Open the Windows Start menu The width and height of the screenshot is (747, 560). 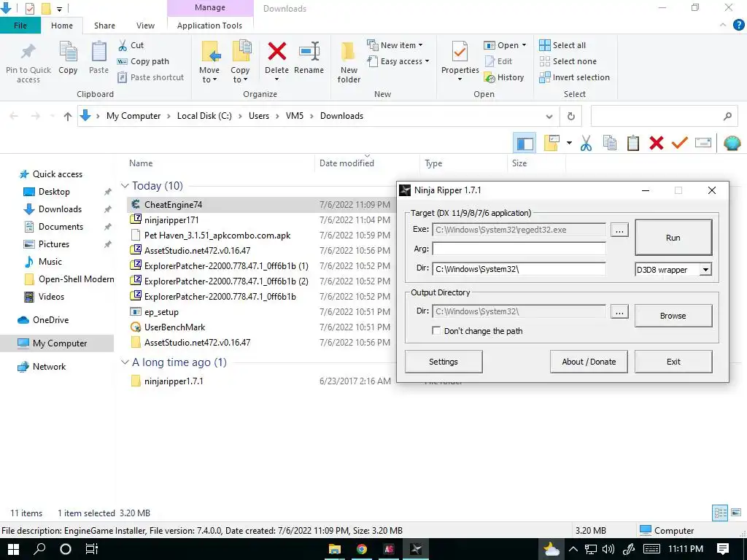point(13,549)
